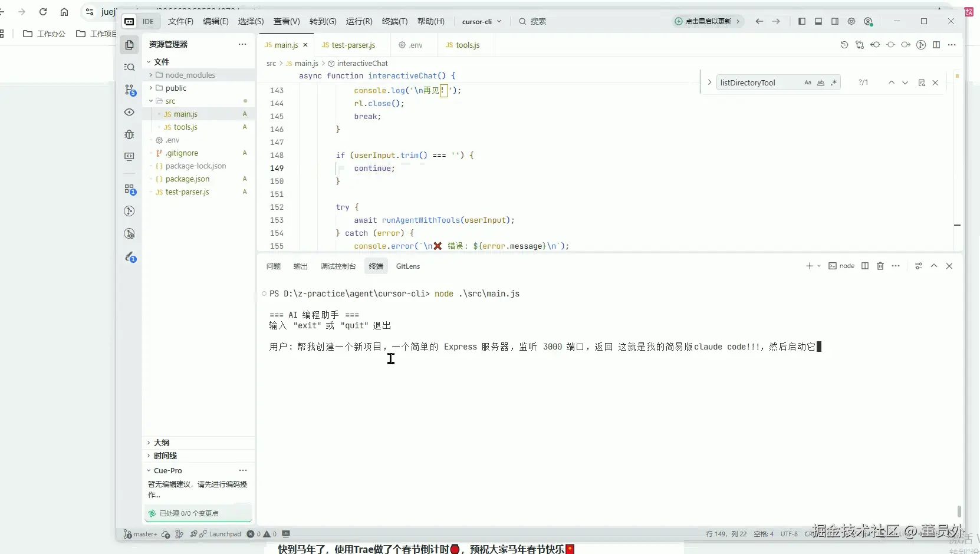Screen dimensions: 980x554
Task: Open the 终端(T) menu
Action: tap(394, 21)
